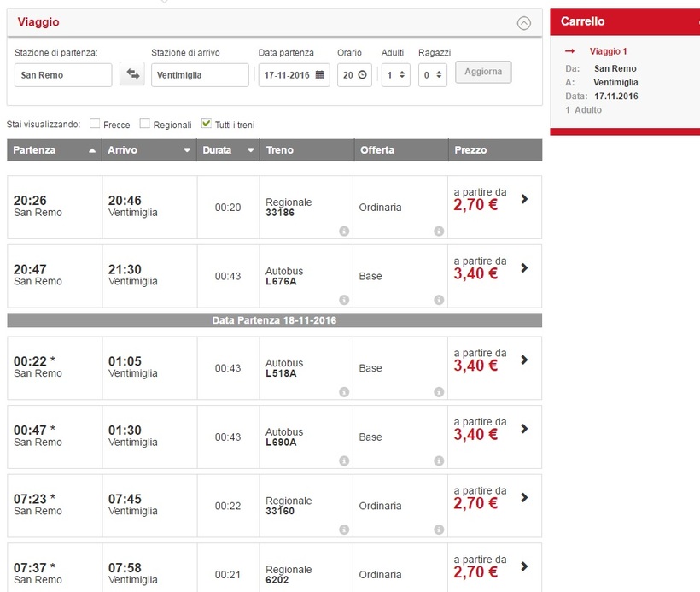700x592 pixels.
Task: Change the Ragazzi passenger count
Action: [433, 75]
